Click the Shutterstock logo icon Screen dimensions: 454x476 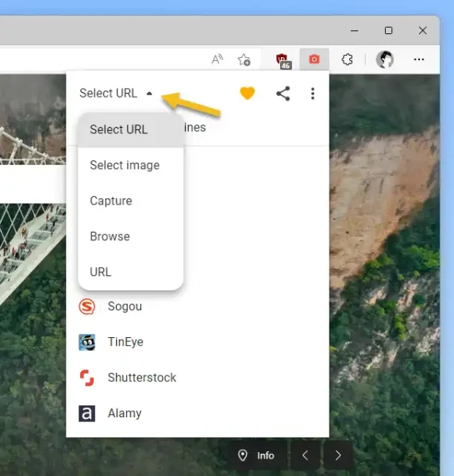[x=87, y=378]
